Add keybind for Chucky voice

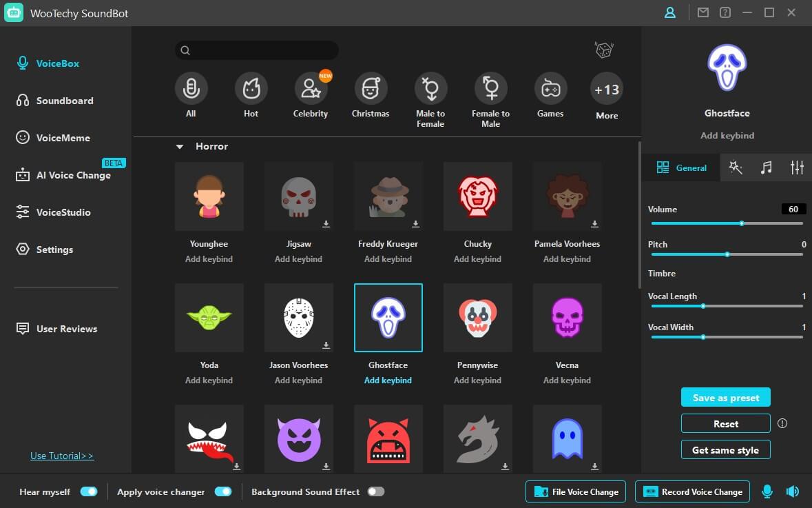pyautogui.click(x=478, y=258)
